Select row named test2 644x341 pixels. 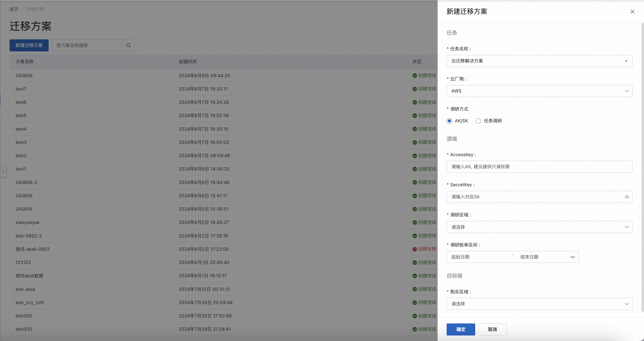tap(224, 156)
